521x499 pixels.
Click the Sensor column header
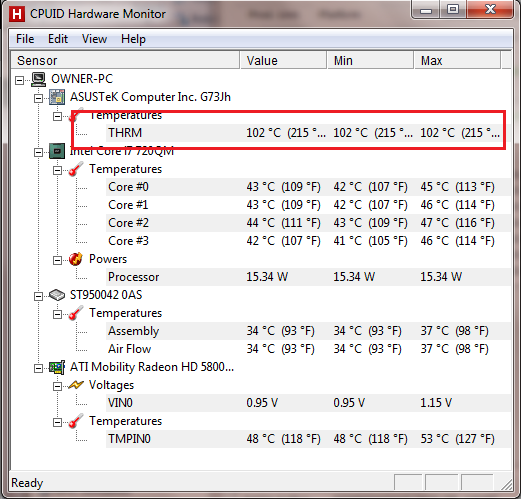click(x=125, y=60)
